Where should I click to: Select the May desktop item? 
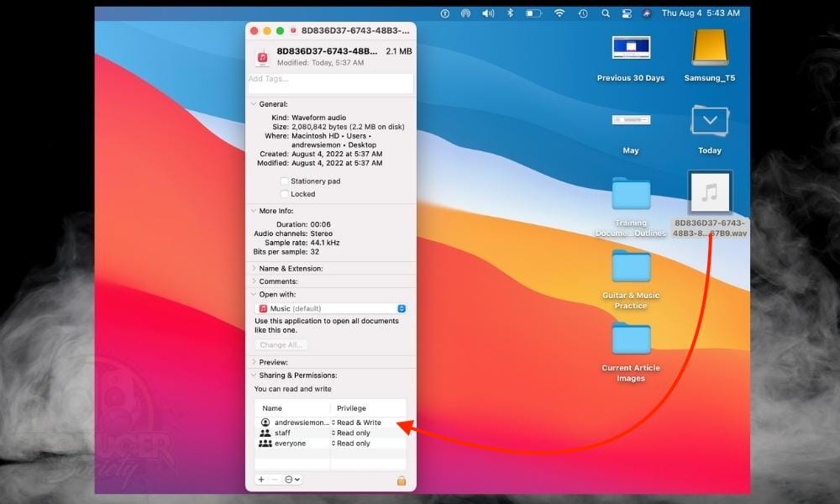[x=631, y=120]
